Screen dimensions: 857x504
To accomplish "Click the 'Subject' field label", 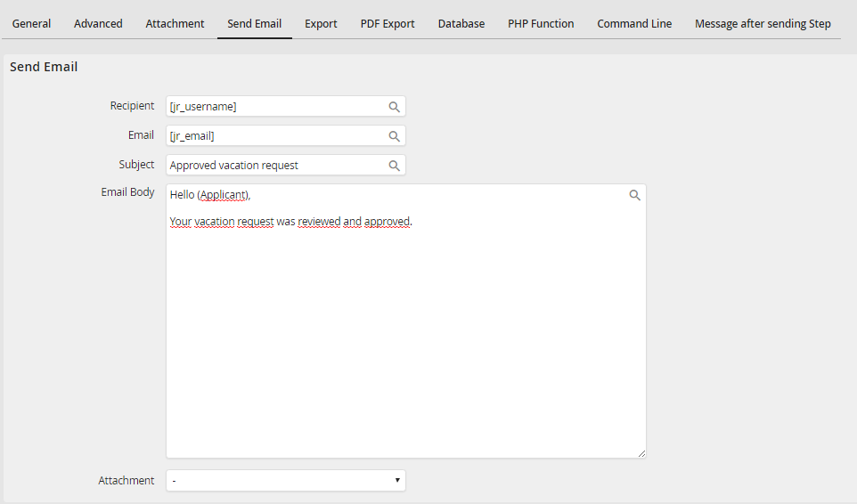I will pos(136,165).
